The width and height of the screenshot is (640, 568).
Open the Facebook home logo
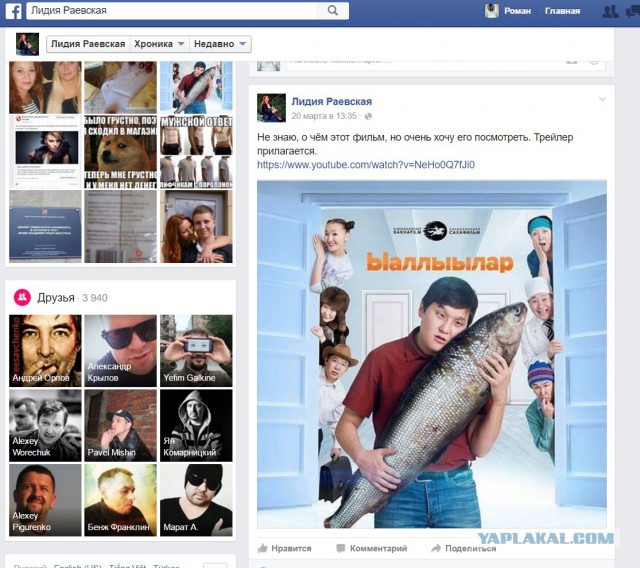tap(13, 11)
